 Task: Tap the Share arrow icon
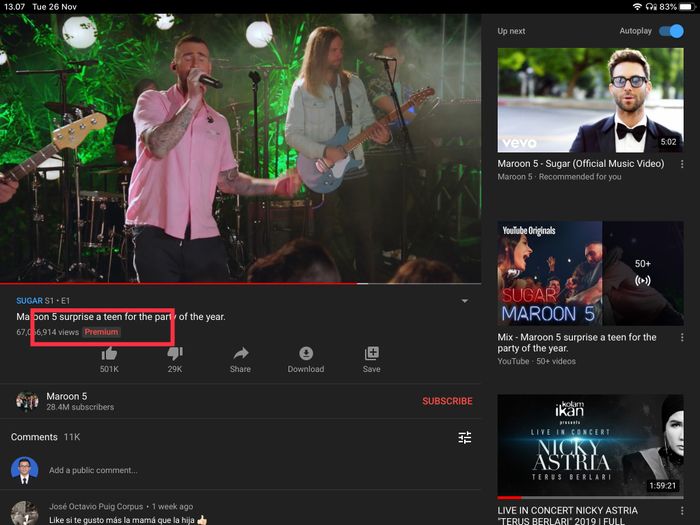240,354
